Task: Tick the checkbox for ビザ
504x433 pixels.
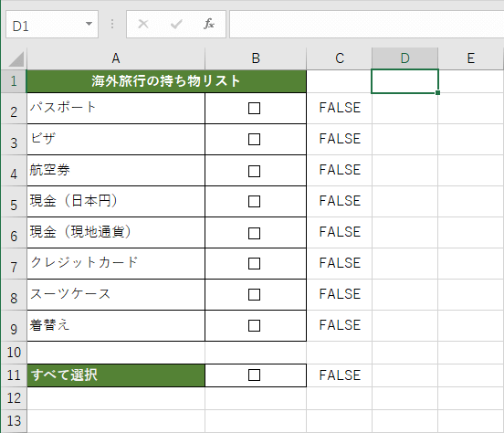Action: click(254, 139)
